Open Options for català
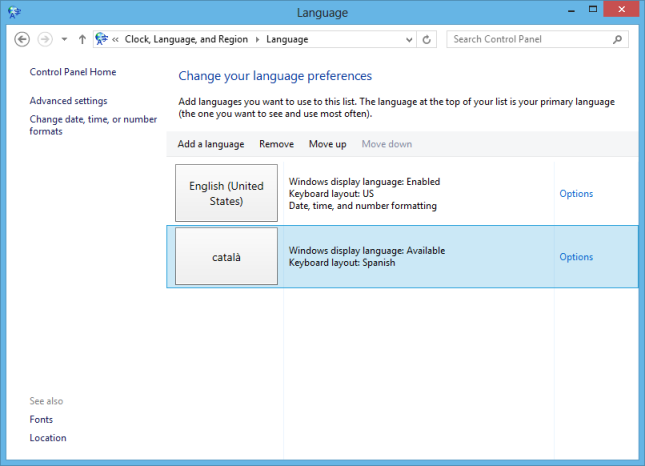Viewport: 645px width, 466px height. [576, 257]
